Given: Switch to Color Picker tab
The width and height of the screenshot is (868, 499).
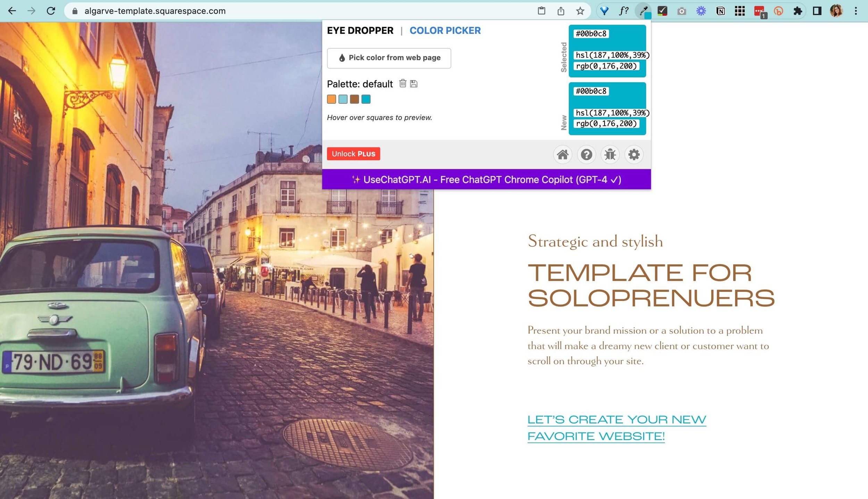Looking at the screenshot, I should 446,31.
